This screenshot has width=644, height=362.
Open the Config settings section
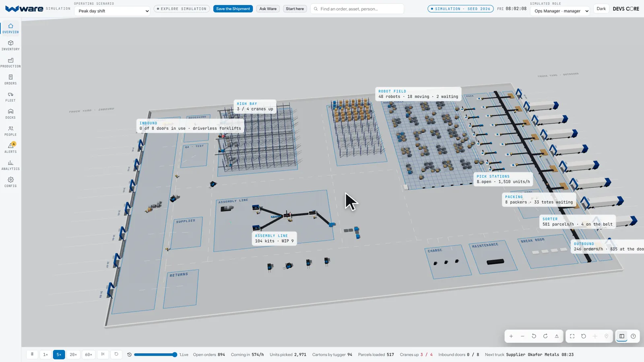10,182
